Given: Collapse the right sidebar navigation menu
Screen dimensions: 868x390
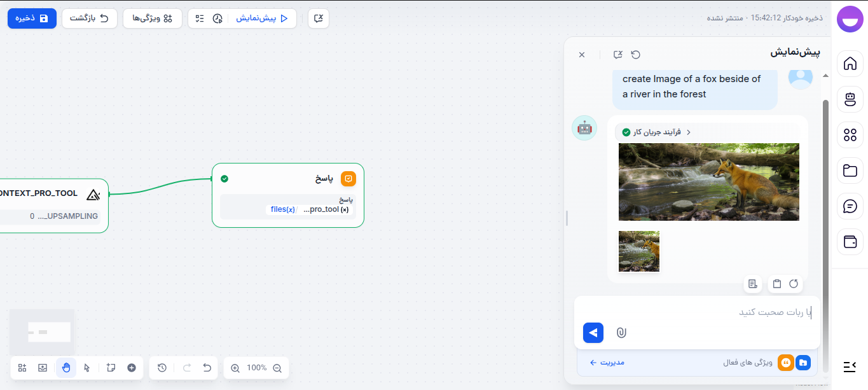Looking at the screenshot, I should [x=850, y=366].
